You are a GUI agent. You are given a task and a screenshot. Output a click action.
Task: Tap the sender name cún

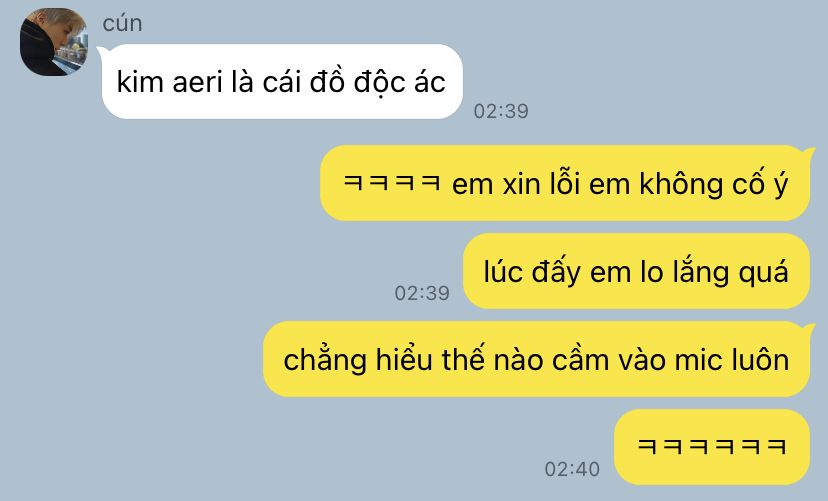pyautogui.click(x=122, y=24)
